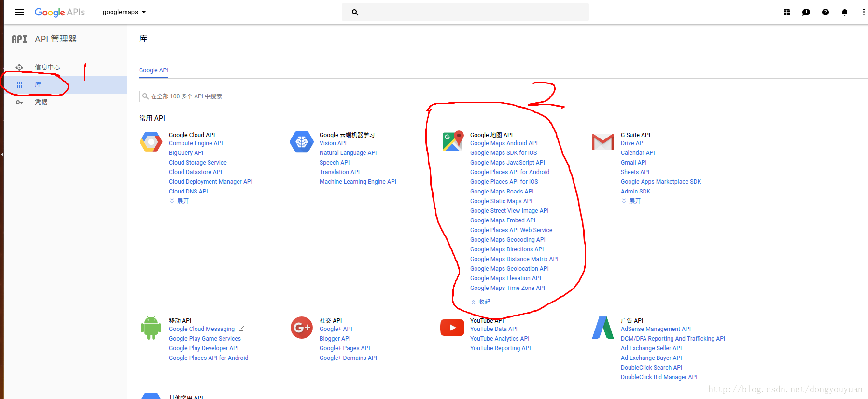Open Blogger API link
Screen dimensions: 868x399
335,339
